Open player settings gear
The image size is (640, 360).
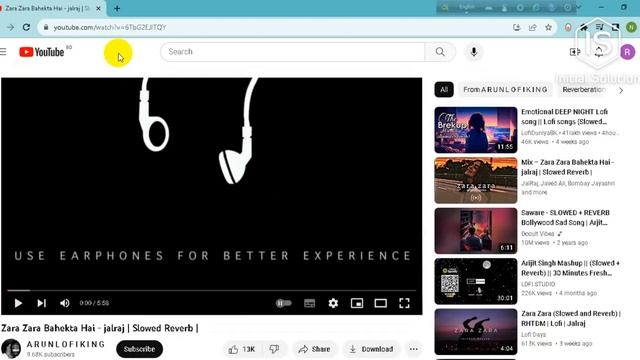coord(333,303)
